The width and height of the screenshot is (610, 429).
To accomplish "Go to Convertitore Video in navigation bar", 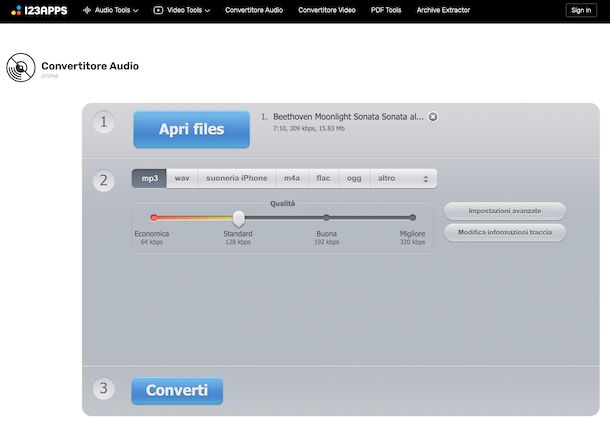I will click(327, 10).
